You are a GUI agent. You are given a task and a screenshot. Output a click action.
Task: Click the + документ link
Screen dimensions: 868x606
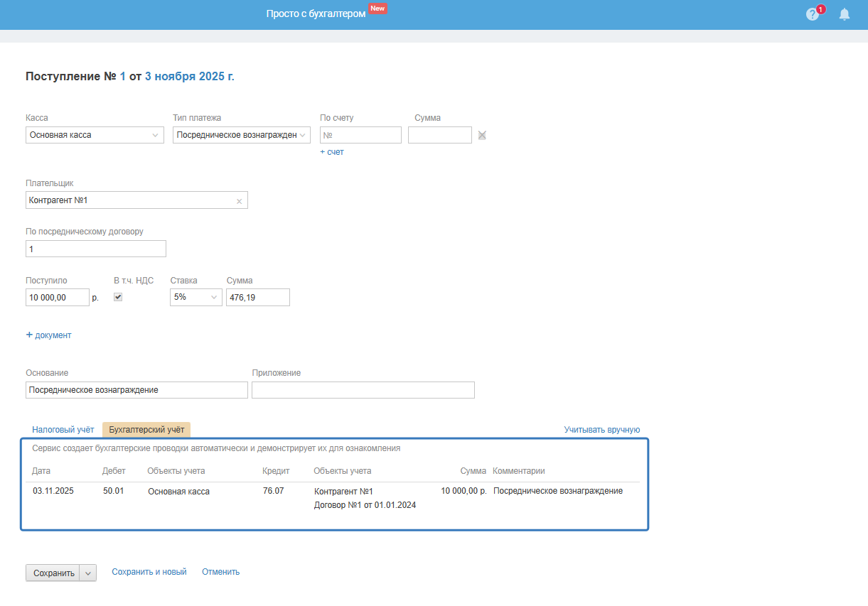[x=48, y=335]
